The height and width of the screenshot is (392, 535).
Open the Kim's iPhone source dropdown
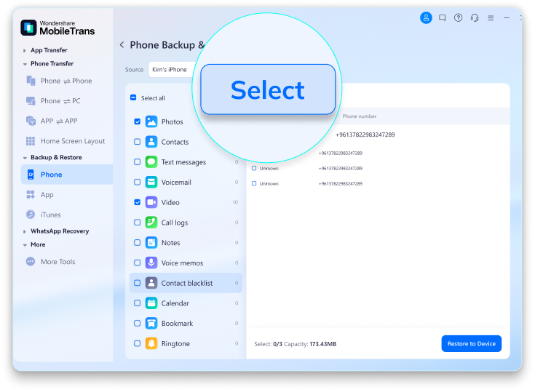[x=173, y=70]
